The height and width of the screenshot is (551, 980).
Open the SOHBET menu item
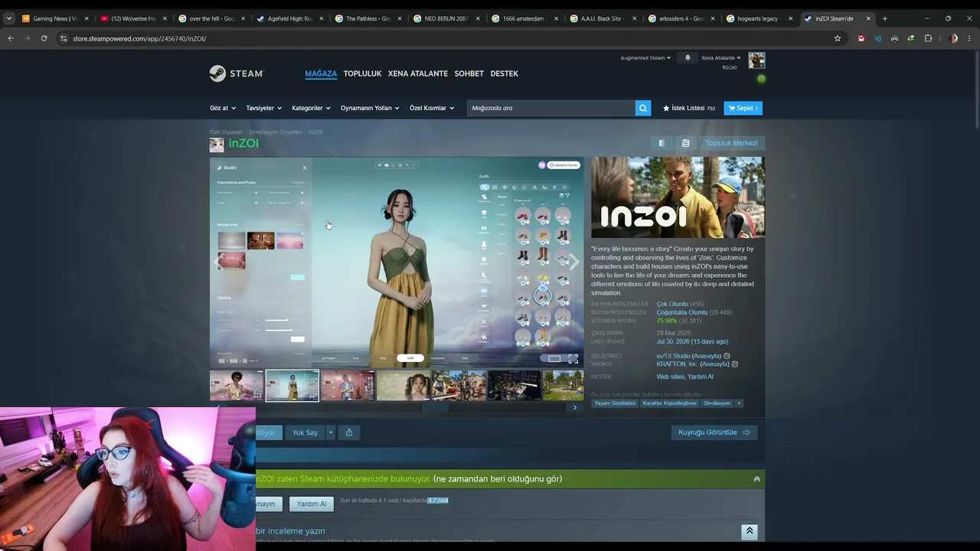(x=469, y=73)
